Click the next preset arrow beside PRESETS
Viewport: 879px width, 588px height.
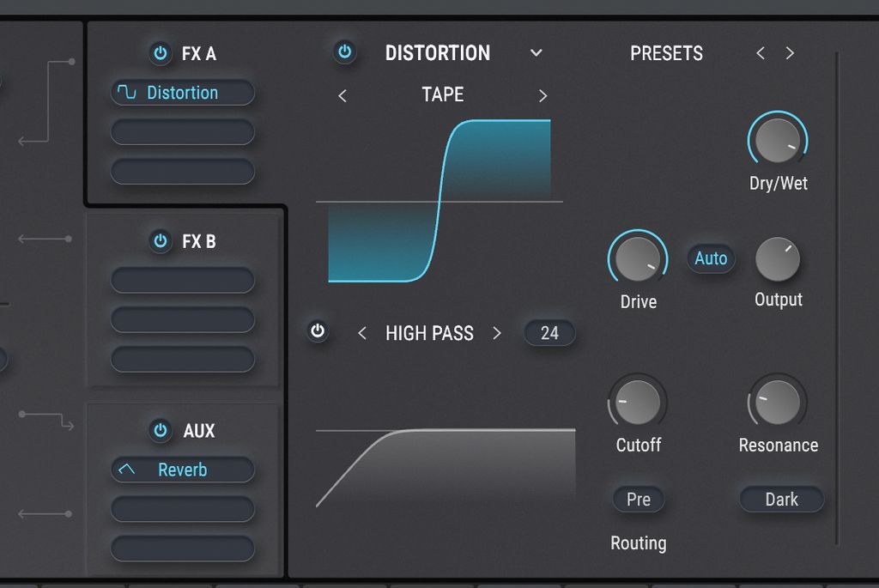point(790,52)
